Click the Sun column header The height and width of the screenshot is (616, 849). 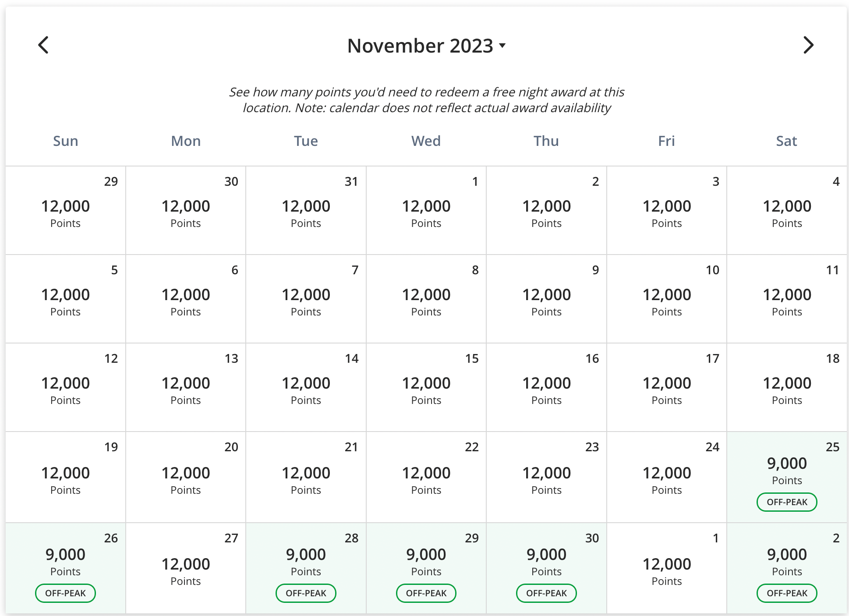pos(65,141)
